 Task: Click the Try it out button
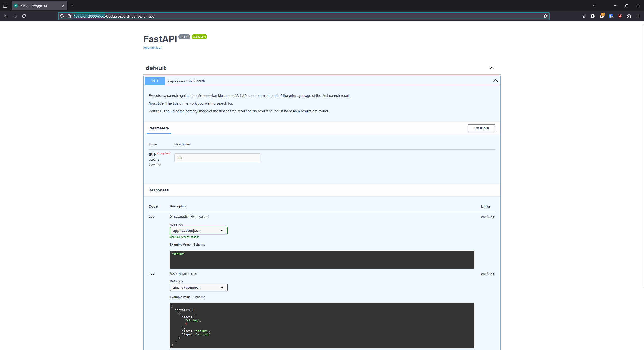(481, 128)
